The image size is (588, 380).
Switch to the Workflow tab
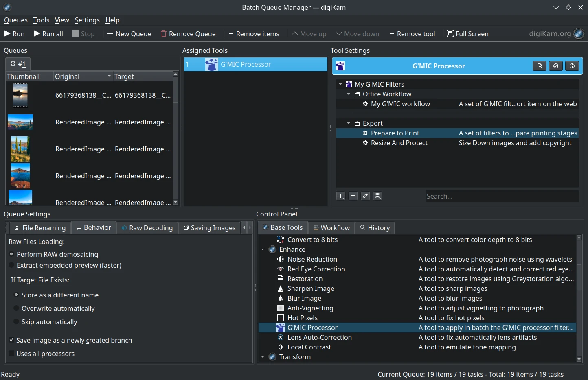pyautogui.click(x=331, y=228)
